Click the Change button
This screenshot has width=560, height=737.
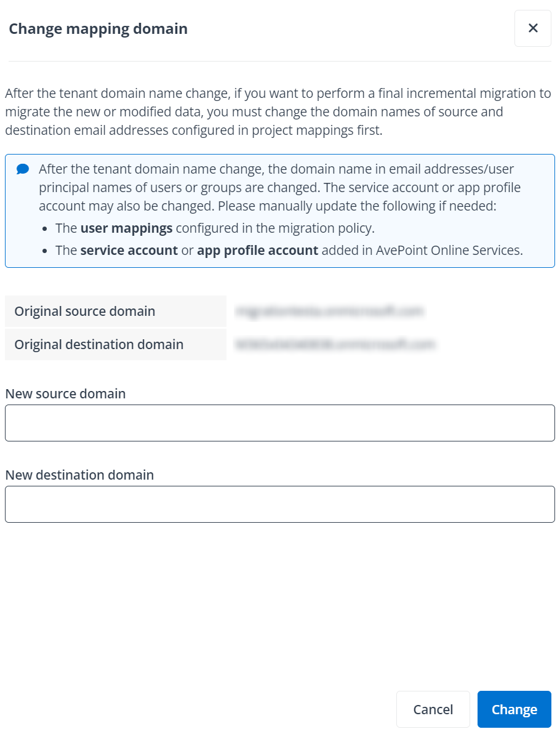click(x=514, y=709)
